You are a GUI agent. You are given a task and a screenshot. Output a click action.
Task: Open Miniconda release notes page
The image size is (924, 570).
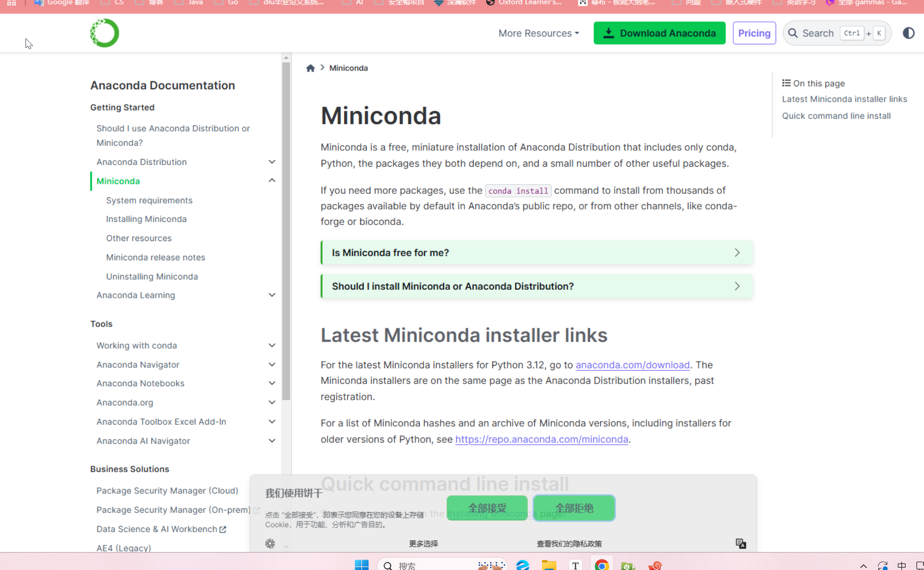(156, 257)
